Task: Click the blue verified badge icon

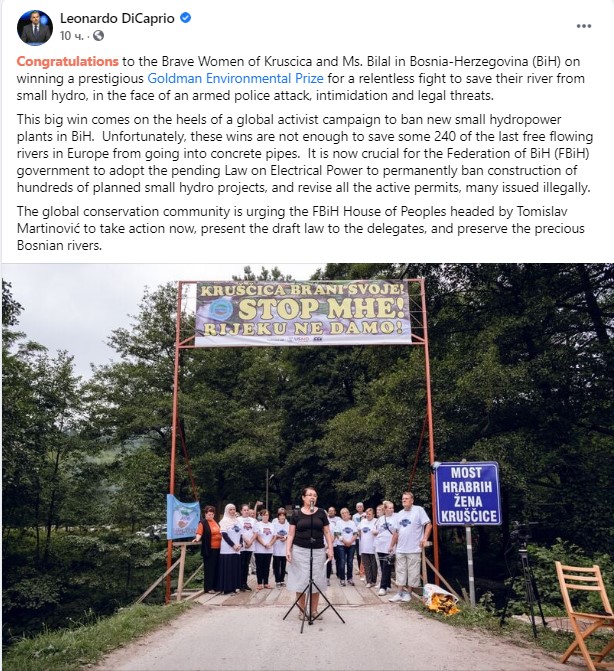Action: tap(185, 18)
